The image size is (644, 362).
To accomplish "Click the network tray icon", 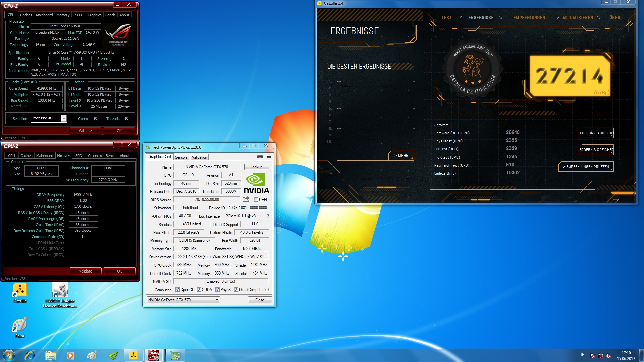I will (600, 356).
